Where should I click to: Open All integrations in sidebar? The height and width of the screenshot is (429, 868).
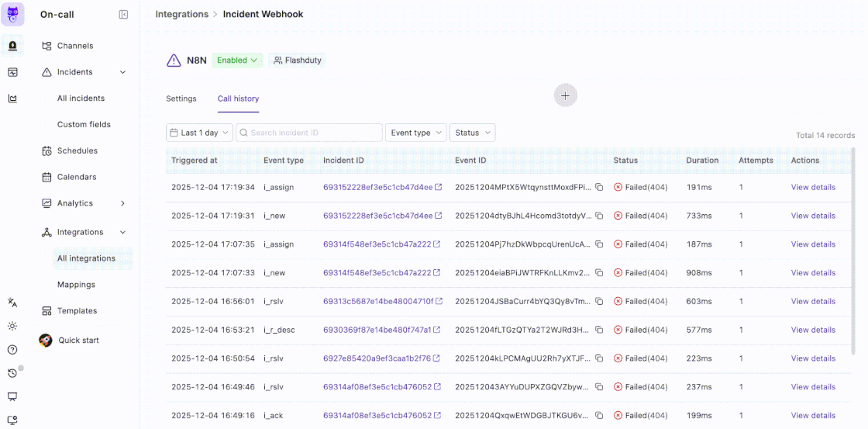pos(86,258)
